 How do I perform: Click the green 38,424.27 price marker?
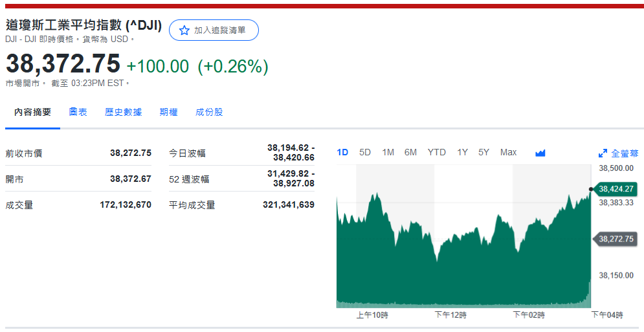click(616, 189)
